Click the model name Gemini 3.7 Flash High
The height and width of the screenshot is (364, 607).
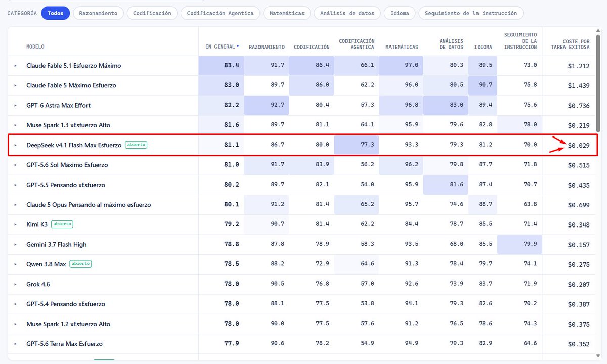(57, 244)
